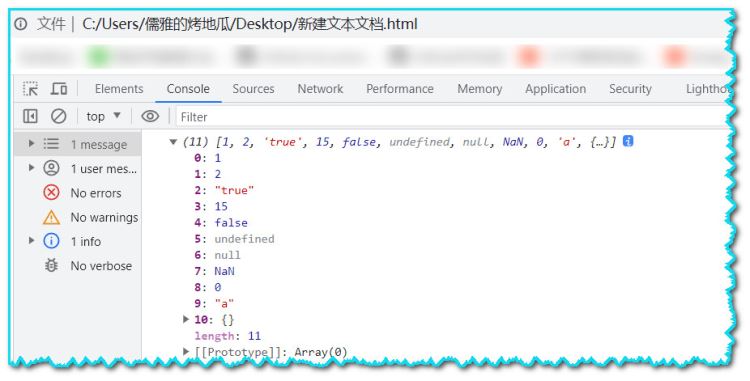This screenshot has width=750, height=381.
Task: Select the array entry 5: undefined
Action: point(234,239)
